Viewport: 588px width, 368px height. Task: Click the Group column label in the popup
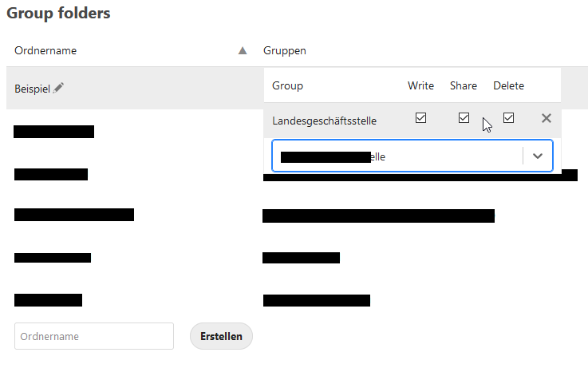[x=287, y=85]
